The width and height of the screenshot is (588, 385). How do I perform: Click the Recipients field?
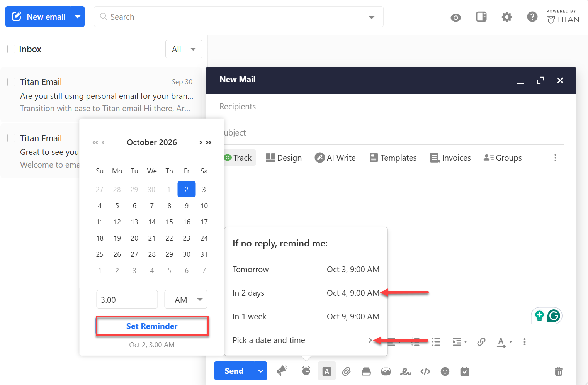(391, 107)
